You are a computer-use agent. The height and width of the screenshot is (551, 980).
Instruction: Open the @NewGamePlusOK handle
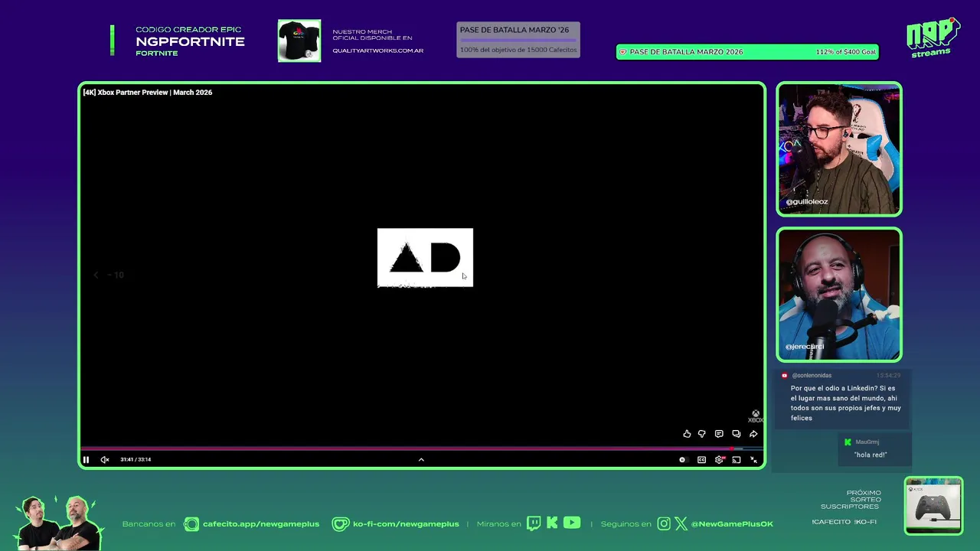pos(732,524)
